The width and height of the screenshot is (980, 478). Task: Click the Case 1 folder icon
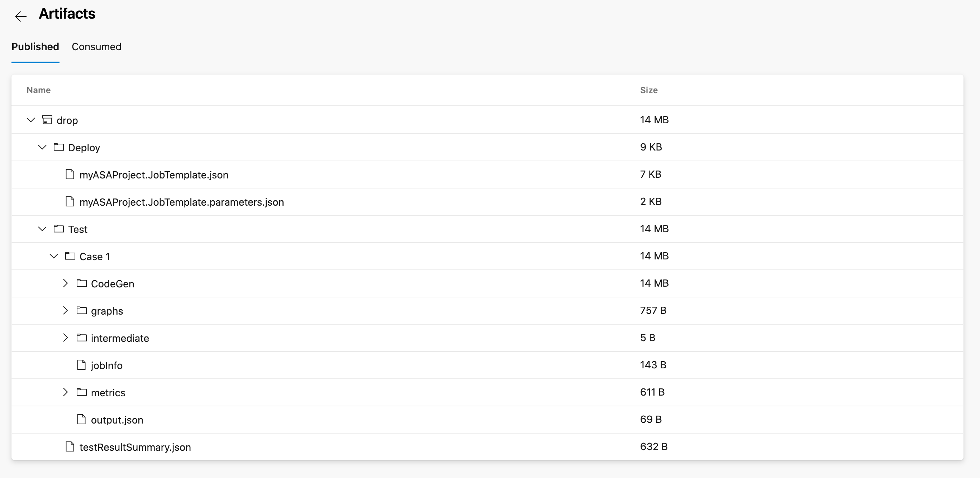(71, 256)
